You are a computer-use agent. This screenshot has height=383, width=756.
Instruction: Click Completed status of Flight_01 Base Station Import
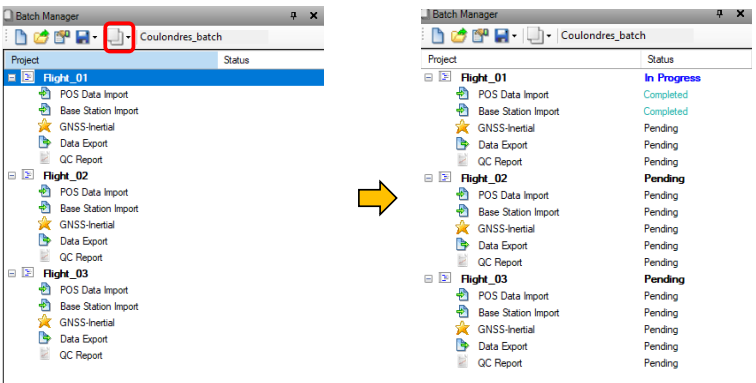click(x=665, y=111)
